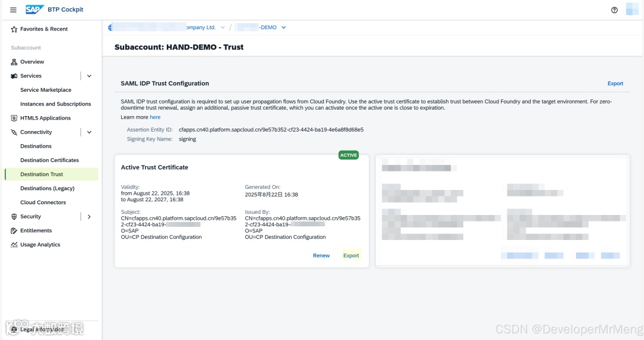The width and height of the screenshot is (644, 340).
Task: Click the Security shield icon
Action: (14, 217)
